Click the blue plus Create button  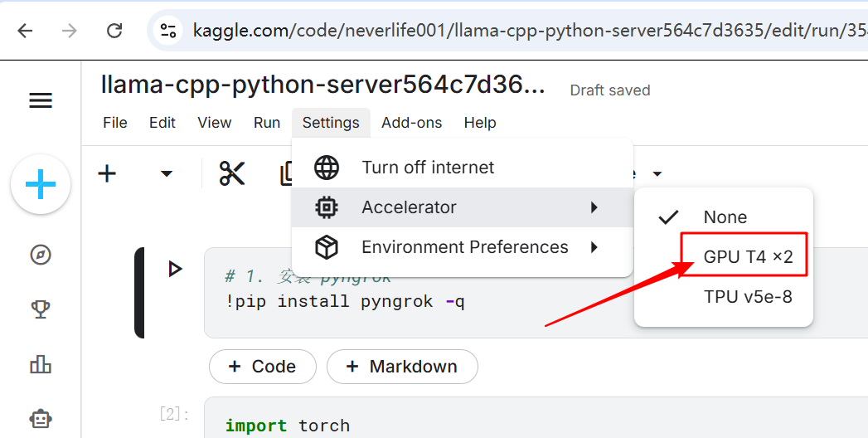click(x=41, y=184)
